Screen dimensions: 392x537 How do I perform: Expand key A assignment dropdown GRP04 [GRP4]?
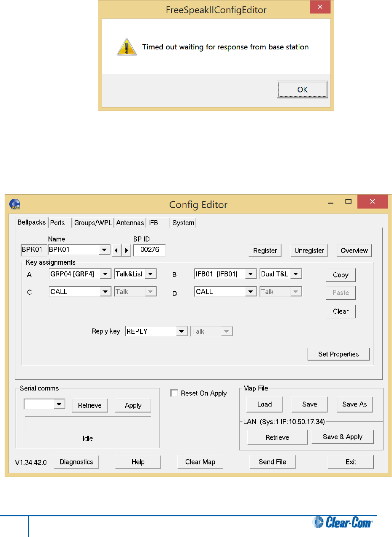pyautogui.click(x=106, y=274)
